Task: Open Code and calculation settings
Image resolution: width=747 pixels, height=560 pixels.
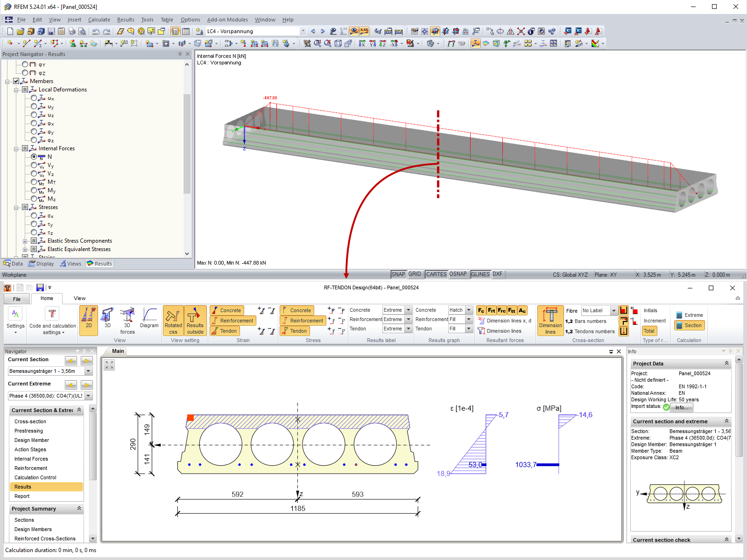Action: pyautogui.click(x=52, y=321)
